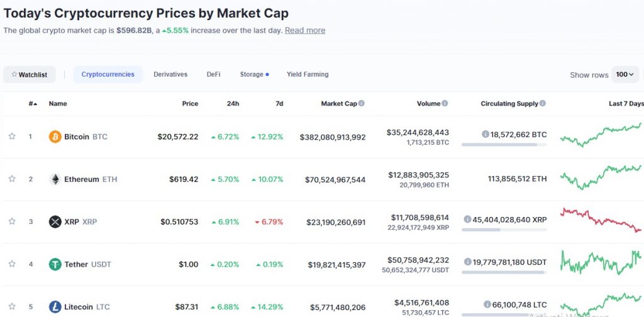Click Circulating Supply header info icon
Viewport: 644px width, 317px height.
543,103
